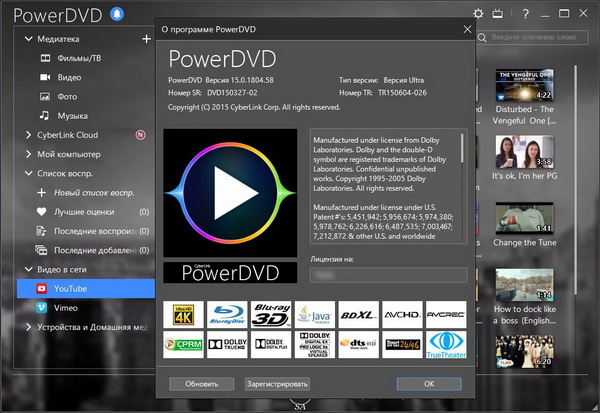Click the video list scrollbar on the right
The width and height of the screenshot is (600, 413).
point(575,180)
